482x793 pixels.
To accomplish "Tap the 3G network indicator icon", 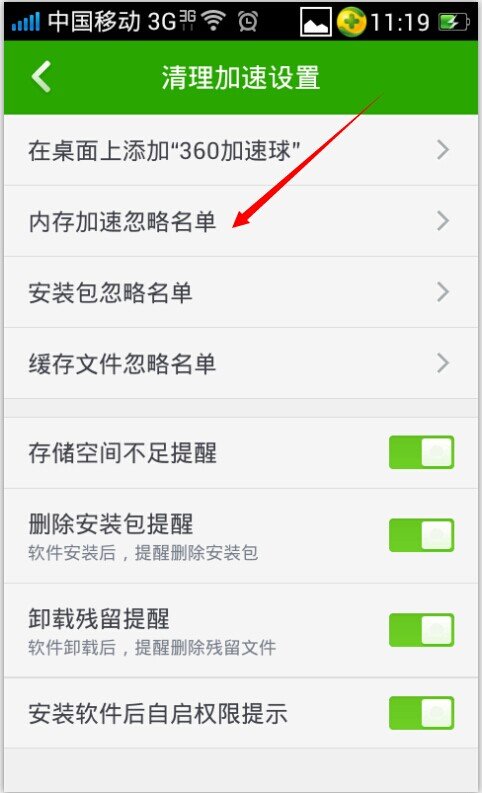I will pyautogui.click(x=187, y=21).
